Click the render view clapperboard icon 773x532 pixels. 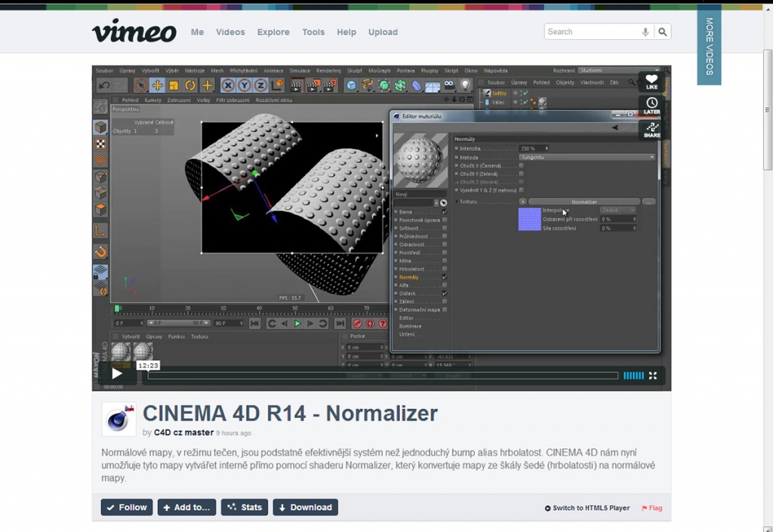[x=296, y=86]
